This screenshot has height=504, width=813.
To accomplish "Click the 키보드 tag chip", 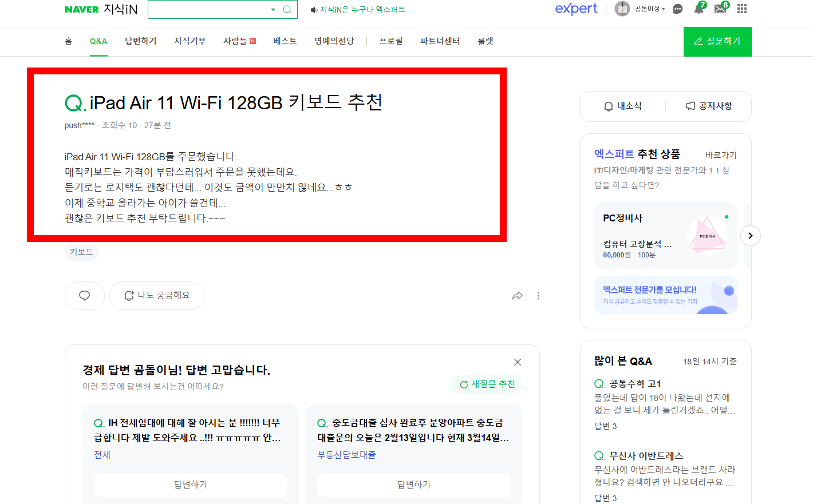I will click(82, 252).
